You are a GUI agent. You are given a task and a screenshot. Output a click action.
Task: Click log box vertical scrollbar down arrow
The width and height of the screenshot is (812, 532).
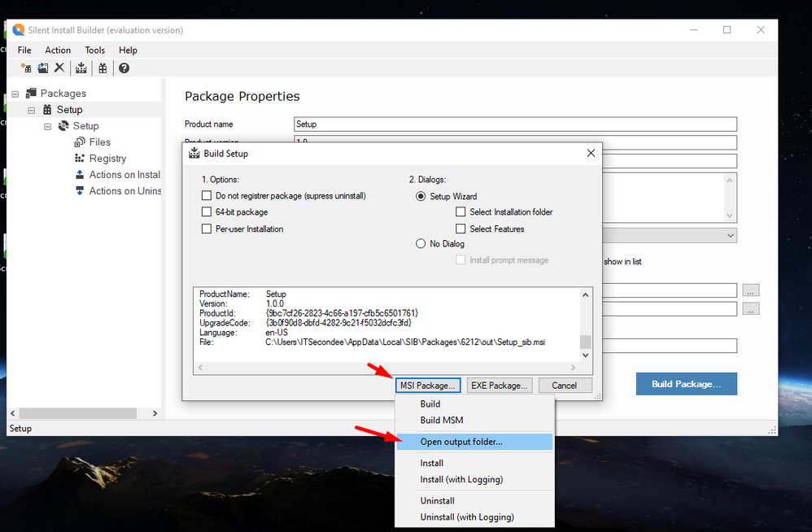tap(585, 355)
